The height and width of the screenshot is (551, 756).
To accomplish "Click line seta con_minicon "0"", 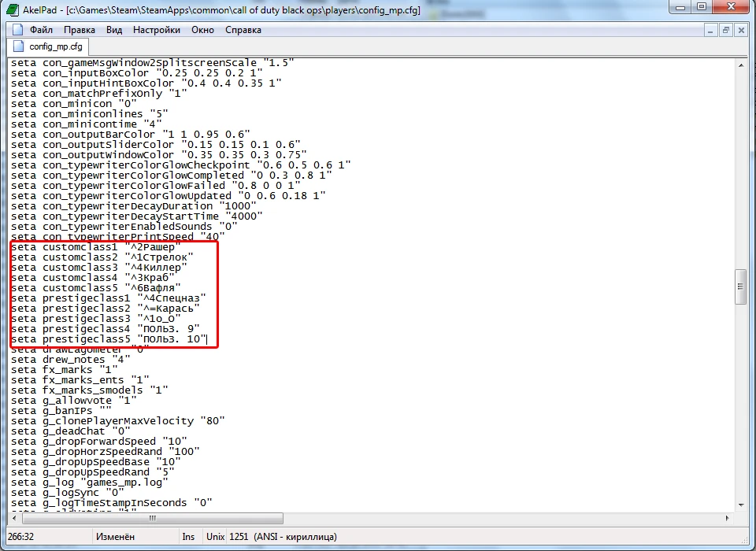I will (x=74, y=104).
